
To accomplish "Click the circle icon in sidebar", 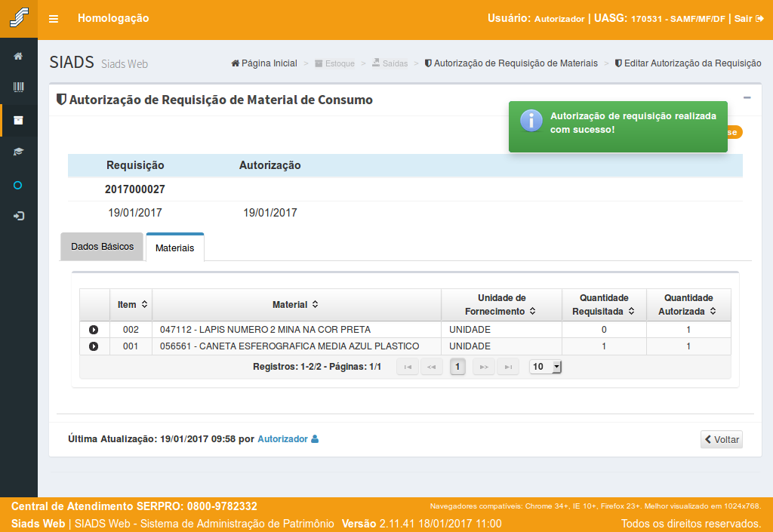I will point(18,185).
